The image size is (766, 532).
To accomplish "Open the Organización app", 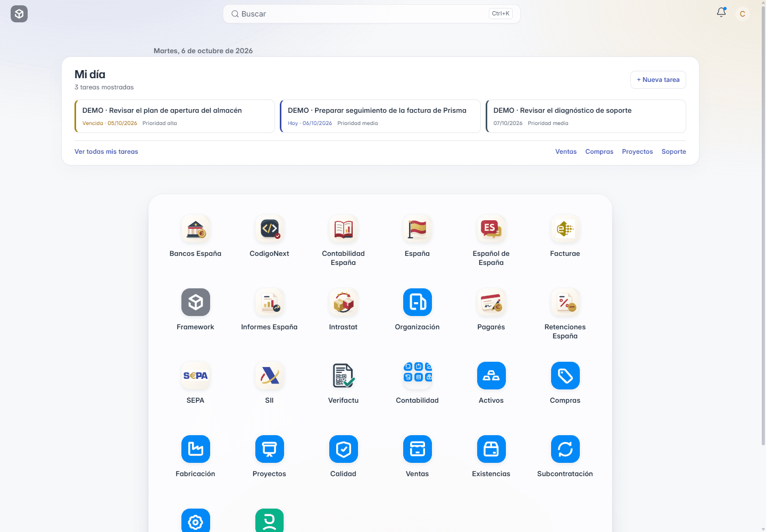I will 417,303.
